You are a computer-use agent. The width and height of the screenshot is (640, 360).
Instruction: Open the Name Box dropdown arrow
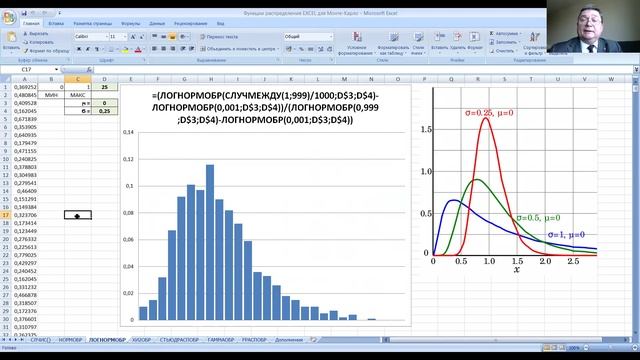click(x=56, y=69)
